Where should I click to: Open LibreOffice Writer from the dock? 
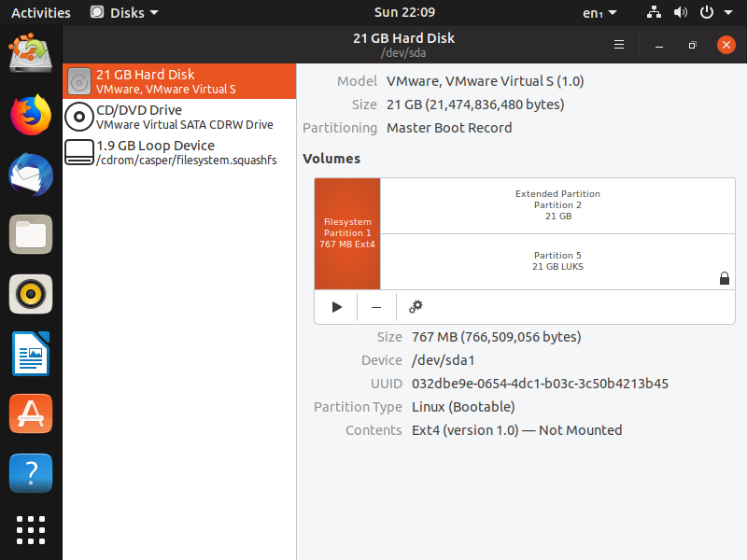coord(31,354)
